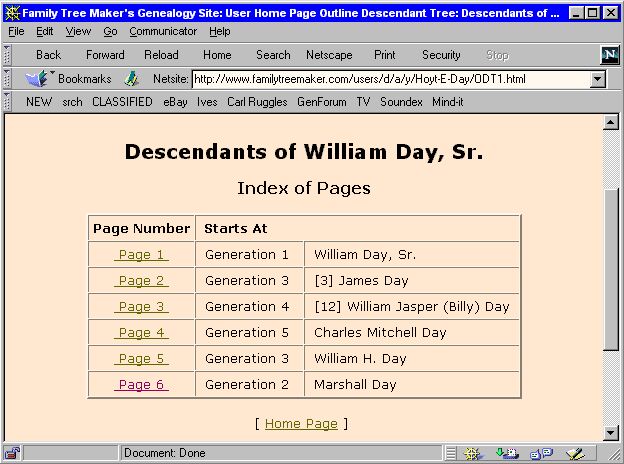624x464 pixels.
Task: Click the vertical scrollbar down arrow
Action: 611,433
